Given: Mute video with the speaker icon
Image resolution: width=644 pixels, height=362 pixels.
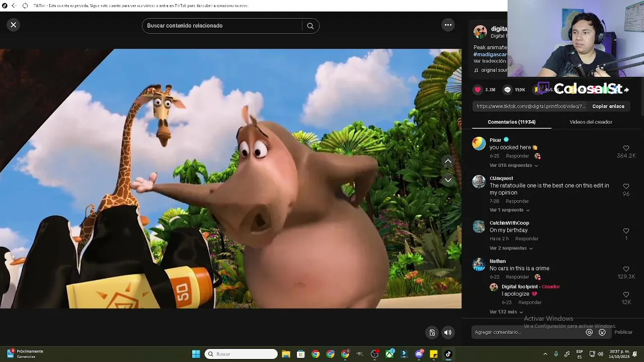Looking at the screenshot, I should pos(448,332).
